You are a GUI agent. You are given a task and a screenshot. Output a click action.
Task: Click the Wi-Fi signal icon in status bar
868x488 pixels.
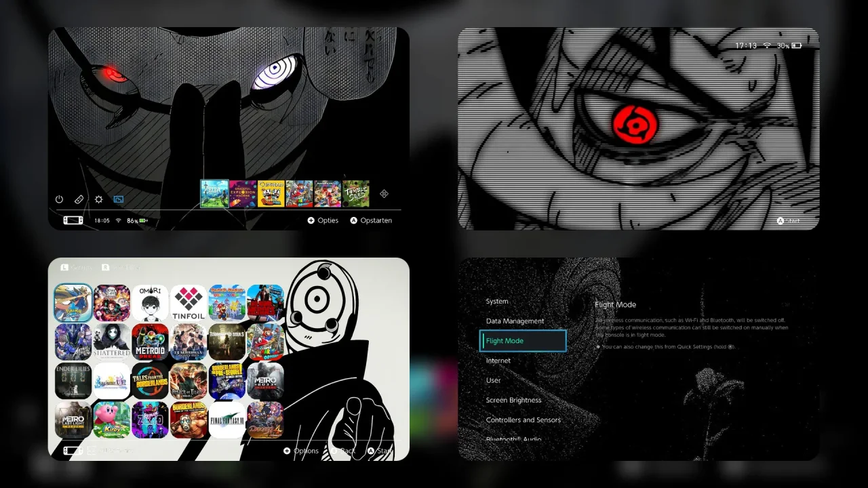[x=119, y=220]
